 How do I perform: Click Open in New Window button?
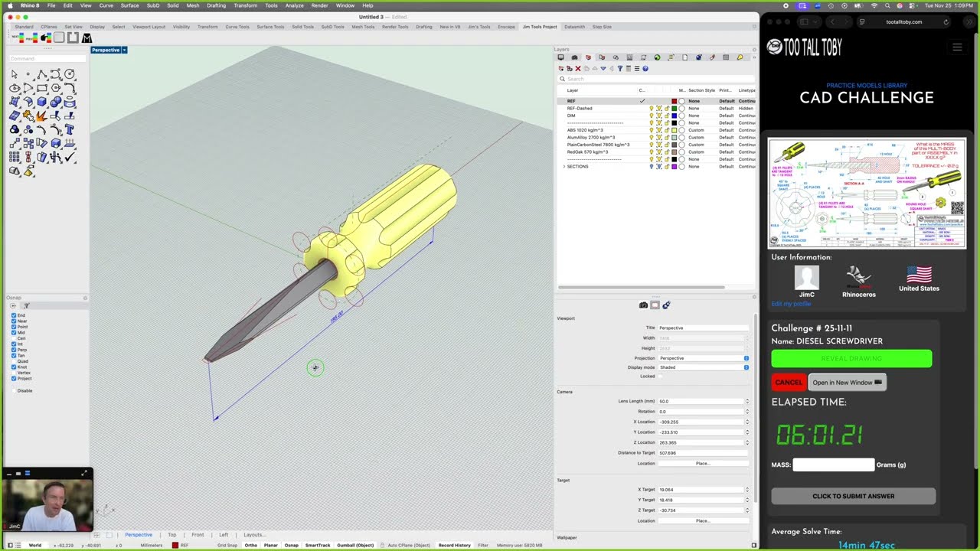point(847,383)
